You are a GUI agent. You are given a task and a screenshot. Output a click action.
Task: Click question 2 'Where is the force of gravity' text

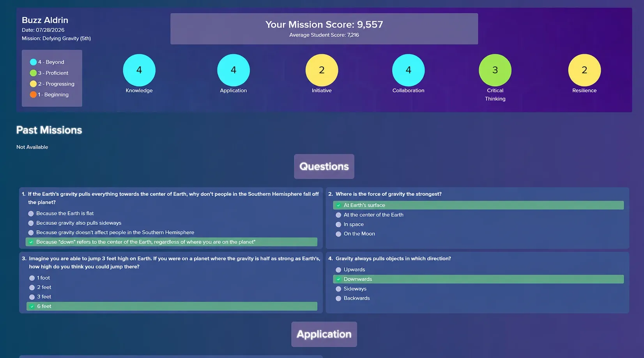pos(389,194)
